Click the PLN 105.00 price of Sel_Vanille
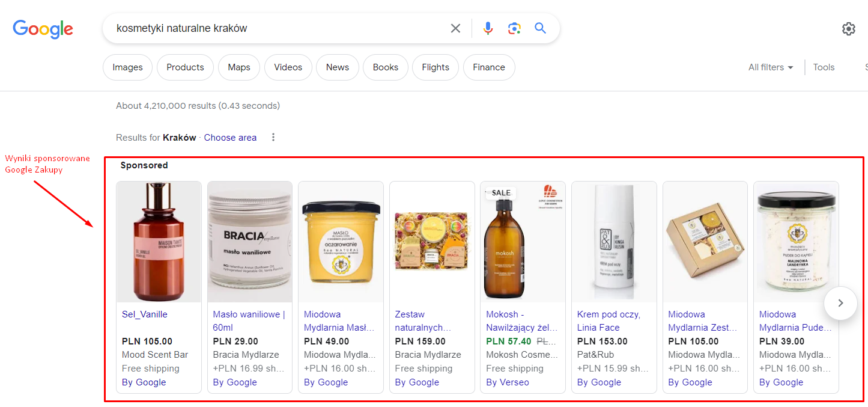868x407 pixels. pyautogui.click(x=147, y=341)
